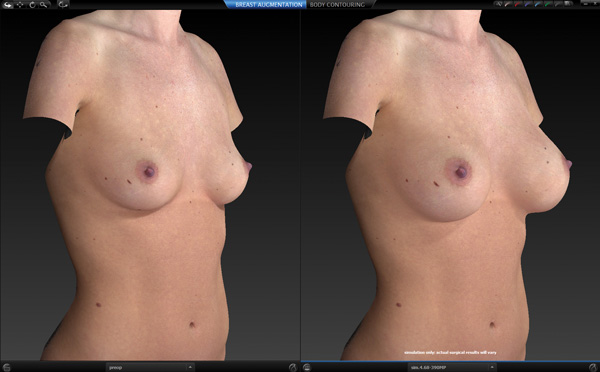Image resolution: width=600 pixels, height=372 pixels.
Task: Switch to the Body Contouring tab
Action: pyautogui.click(x=337, y=5)
